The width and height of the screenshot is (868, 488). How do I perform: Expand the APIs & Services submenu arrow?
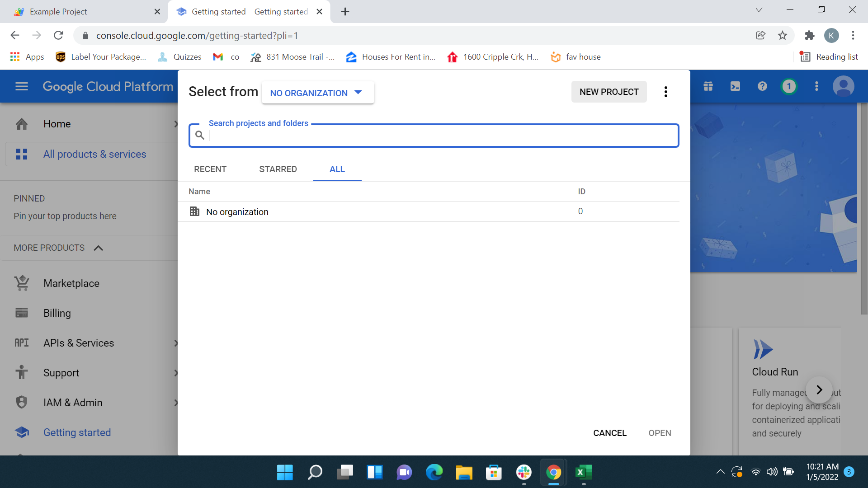coord(176,343)
